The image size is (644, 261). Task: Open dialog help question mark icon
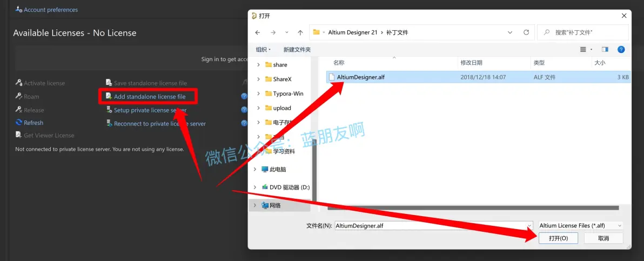[x=621, y=49]
